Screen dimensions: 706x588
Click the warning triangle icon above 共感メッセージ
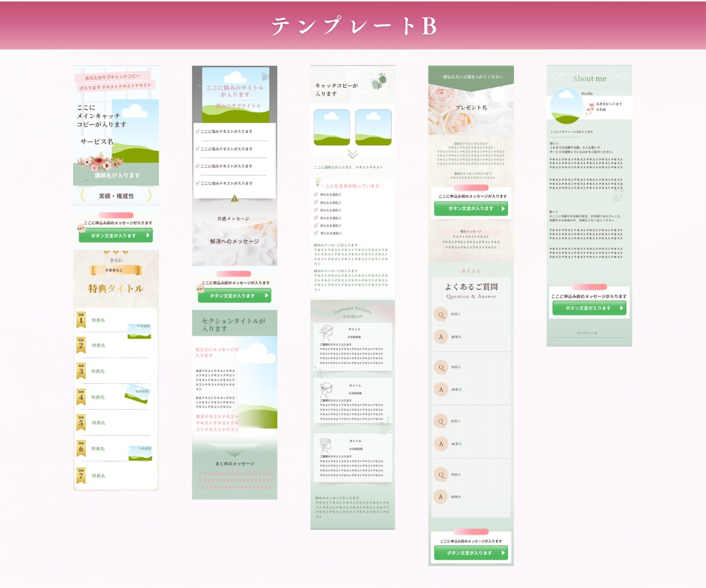click(x=234, y=199)
